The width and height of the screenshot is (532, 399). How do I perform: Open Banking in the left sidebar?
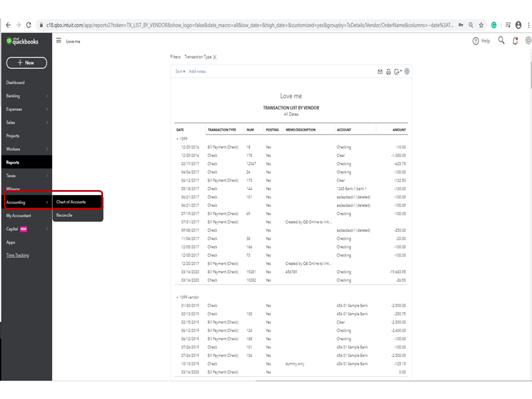click(x=13, y=96)
